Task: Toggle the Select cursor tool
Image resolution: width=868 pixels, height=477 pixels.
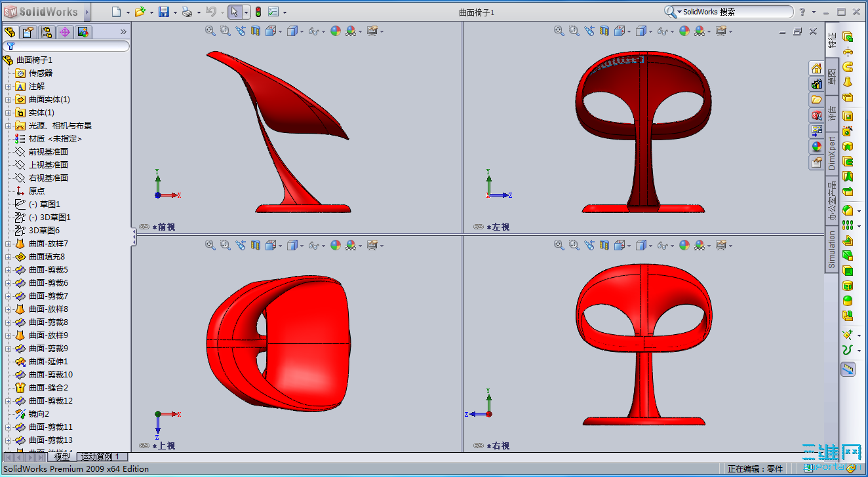Action: pyautogui.click(x=235, y=12)
